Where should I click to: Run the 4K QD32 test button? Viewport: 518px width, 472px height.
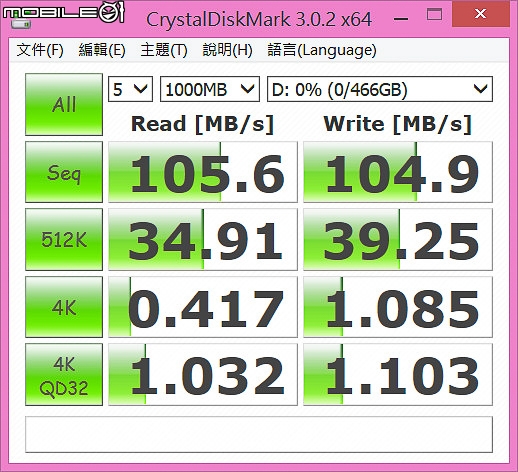coord(64,375)
